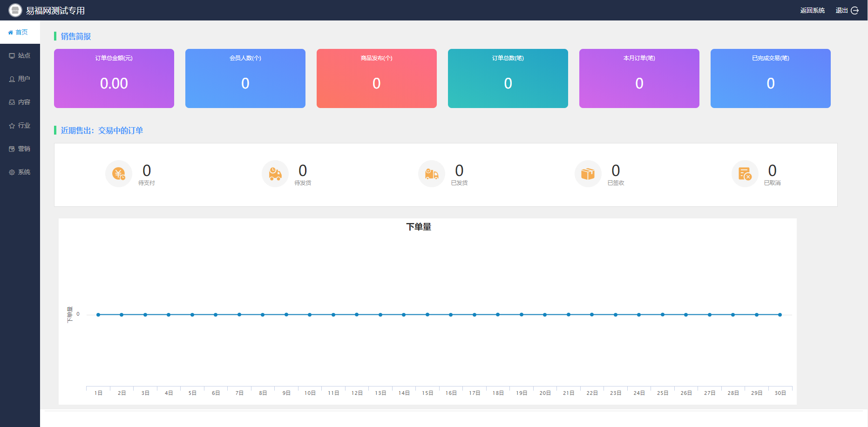Click the 已发货 delivery truck icon
This screenshot has width=868, height=427.
pos(432,174)
